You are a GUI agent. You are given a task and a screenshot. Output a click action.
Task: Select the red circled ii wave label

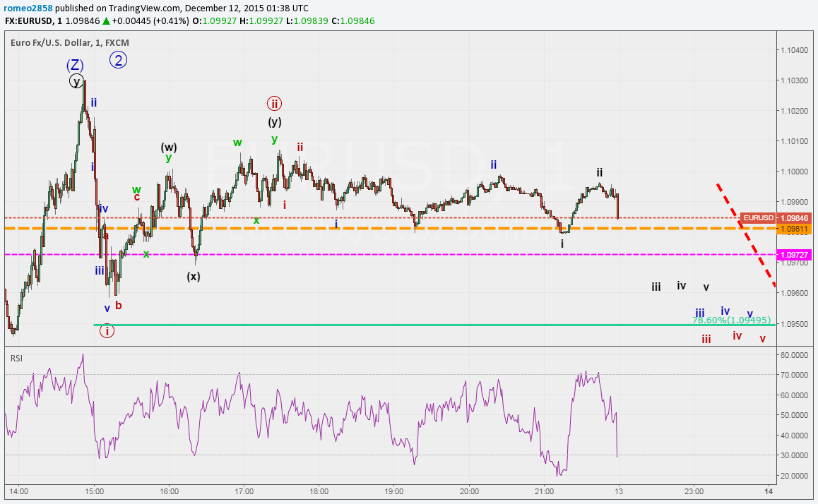[x=274, y=103]
